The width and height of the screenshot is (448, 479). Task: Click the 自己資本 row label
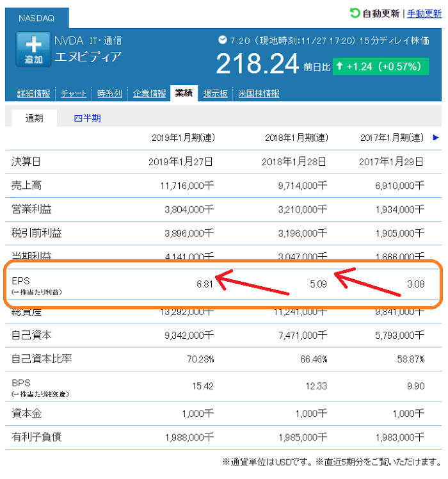[x=31, y=335]
